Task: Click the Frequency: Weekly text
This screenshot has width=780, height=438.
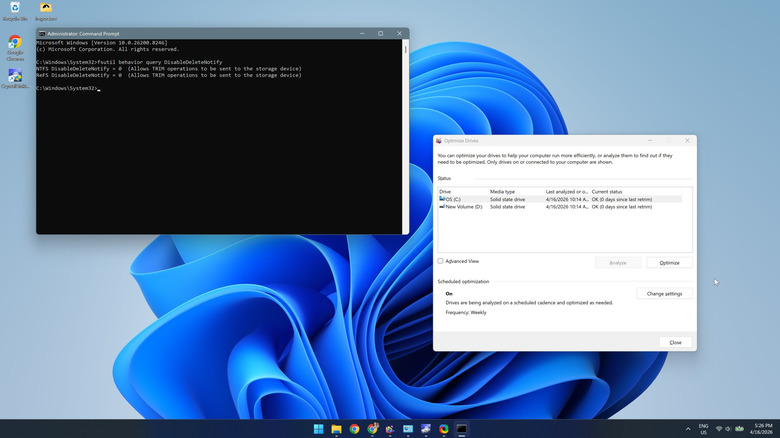Action: pos(466,313)
